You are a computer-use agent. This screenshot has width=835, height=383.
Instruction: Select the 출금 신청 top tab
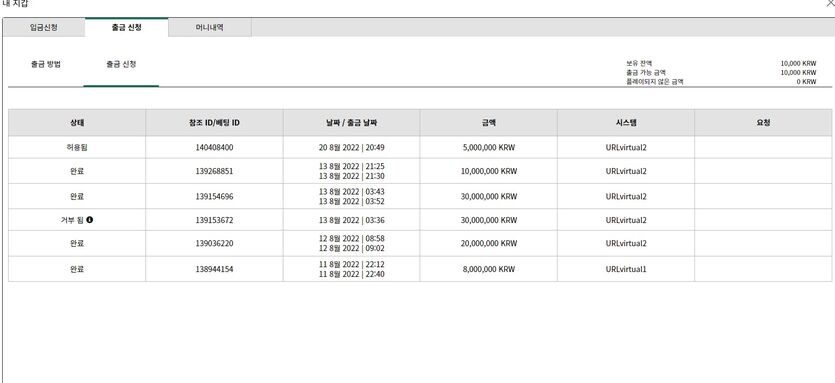coord(127,27)
